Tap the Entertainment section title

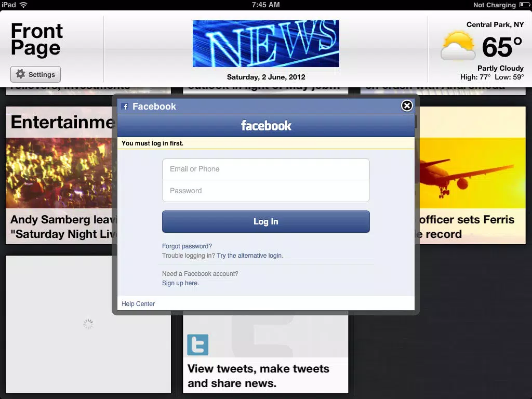pyautogui.click(x=63, y=122)
